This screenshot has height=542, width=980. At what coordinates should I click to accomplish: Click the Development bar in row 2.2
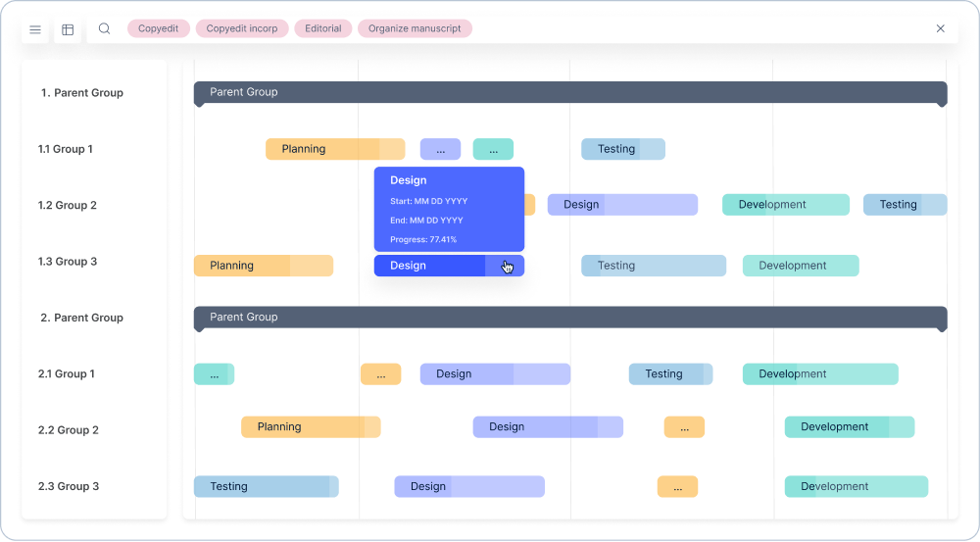849,427
